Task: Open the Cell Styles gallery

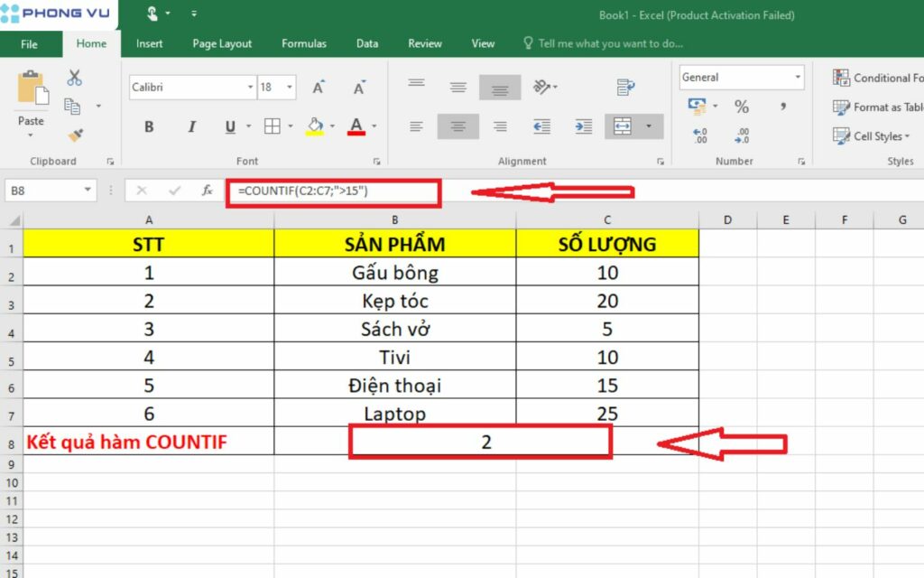Action: point(872,136)
